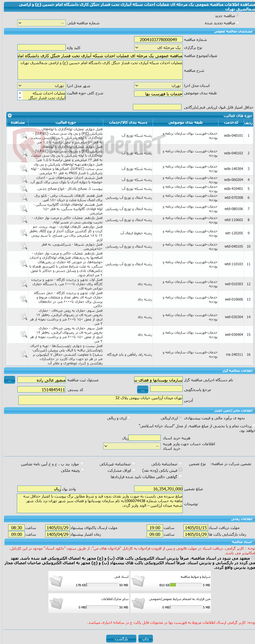Open the نوع برگزاری dropdown

[158, 48]
